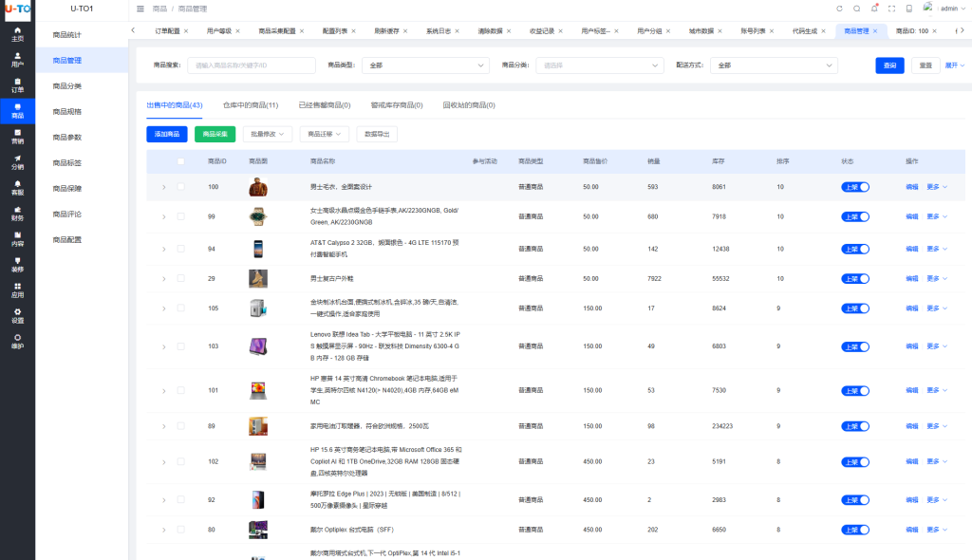Image resolution: width=972 pixels, height=560 pixels.
Task: Toggle the status switch for product 99
Action: pos(855,216)
